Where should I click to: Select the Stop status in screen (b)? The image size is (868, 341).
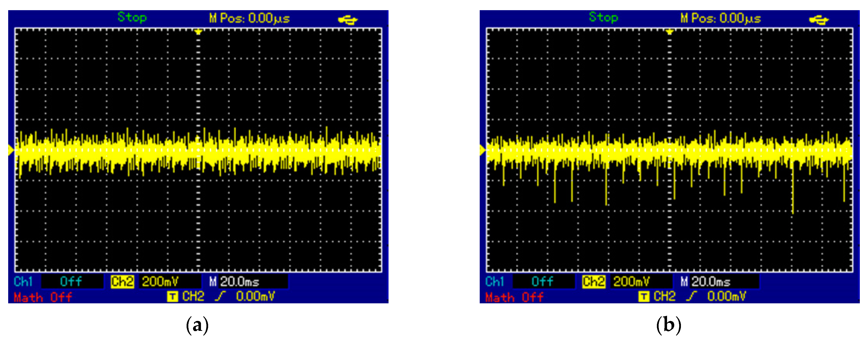[604, 17]
